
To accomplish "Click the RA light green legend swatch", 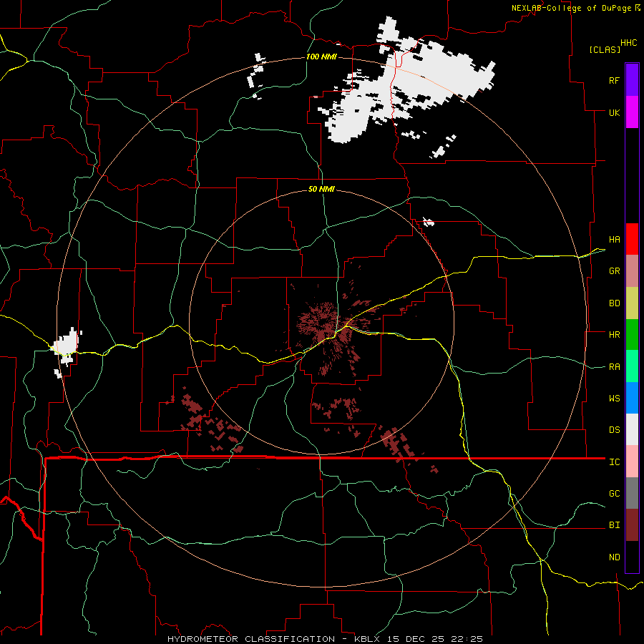I will (x=632, y=366).
